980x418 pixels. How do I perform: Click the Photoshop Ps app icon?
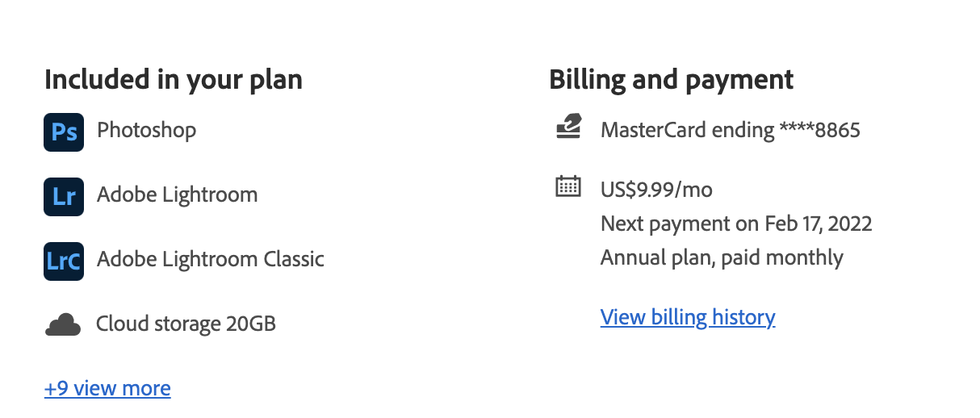tap(64, 132)
